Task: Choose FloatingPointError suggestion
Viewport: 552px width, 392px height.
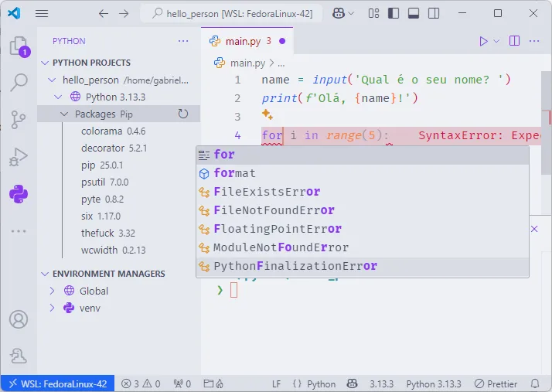Action: (x=363, y=230)
